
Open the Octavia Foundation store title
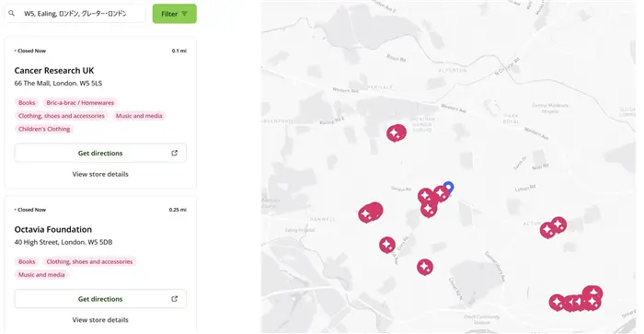pyautogui.click(x=53, y=229)
